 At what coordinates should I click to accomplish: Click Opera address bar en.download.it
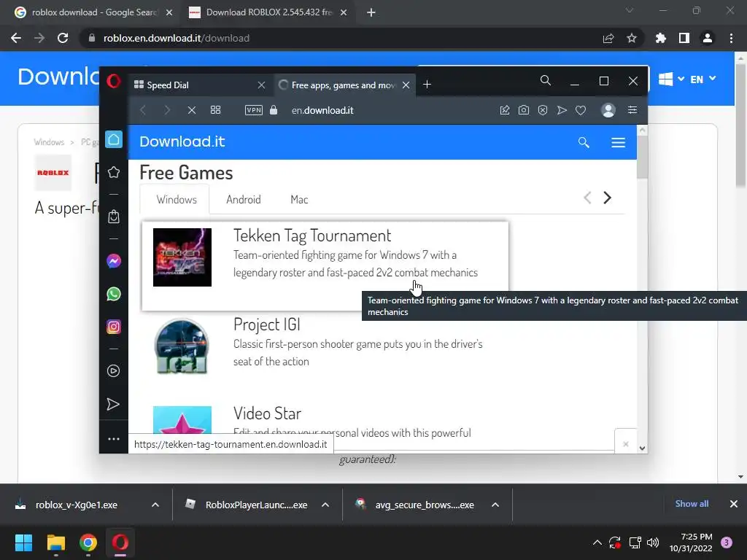[322, 111]
